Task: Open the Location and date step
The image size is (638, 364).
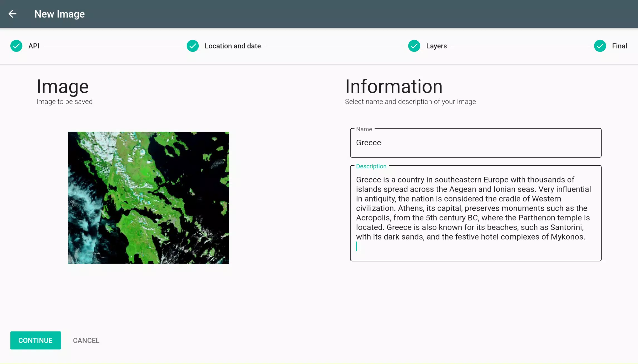Action: click(233, 46)
